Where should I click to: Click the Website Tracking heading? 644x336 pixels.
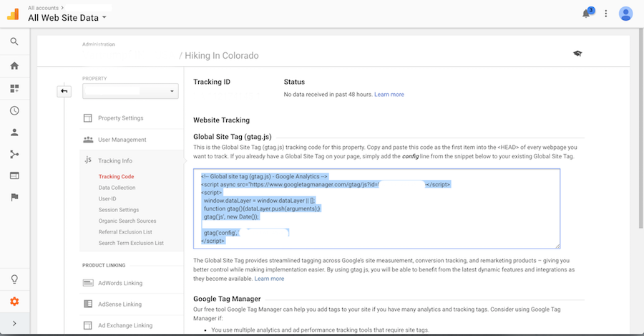pyautogui.click(x=221, y=120)
